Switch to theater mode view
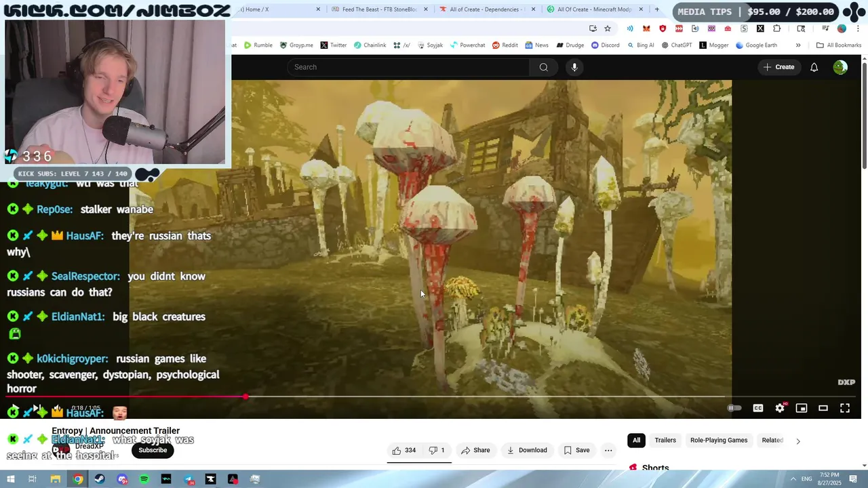The height and width of the screenshot is (488, 868). point(823,408)
